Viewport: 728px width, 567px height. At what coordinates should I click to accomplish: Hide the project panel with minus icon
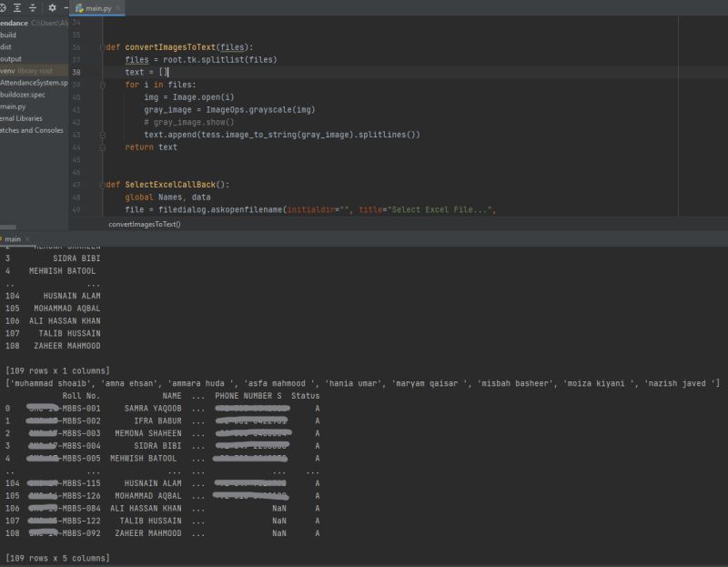66,8
